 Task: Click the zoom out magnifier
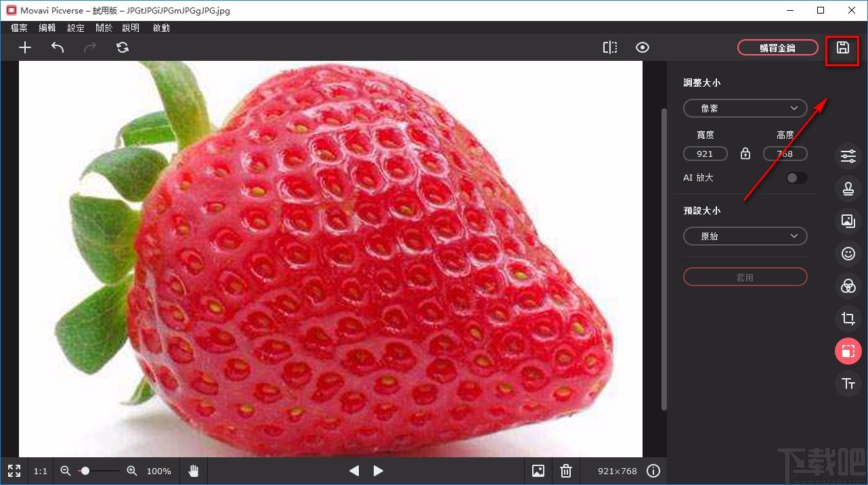click(66, 471)
